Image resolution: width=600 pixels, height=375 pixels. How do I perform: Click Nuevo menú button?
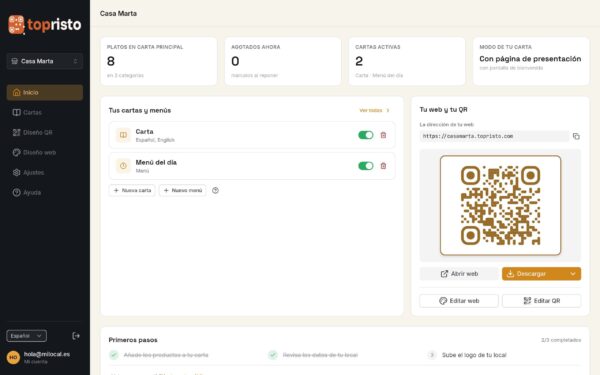[183, 191]
